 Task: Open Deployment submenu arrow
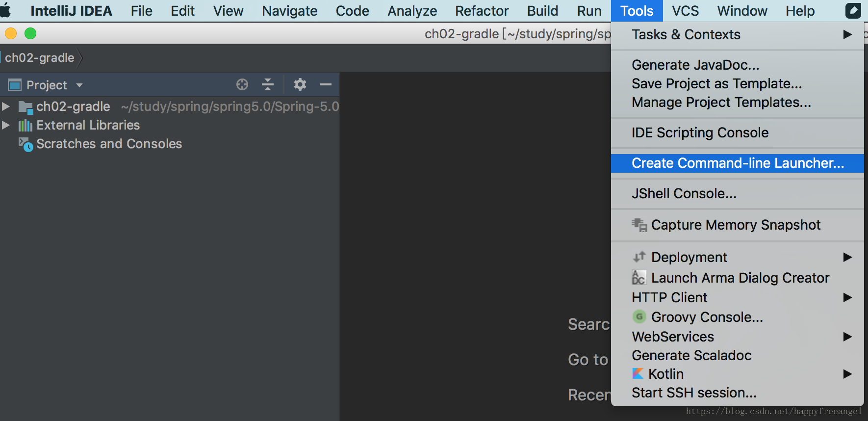[x=847, y=257]
